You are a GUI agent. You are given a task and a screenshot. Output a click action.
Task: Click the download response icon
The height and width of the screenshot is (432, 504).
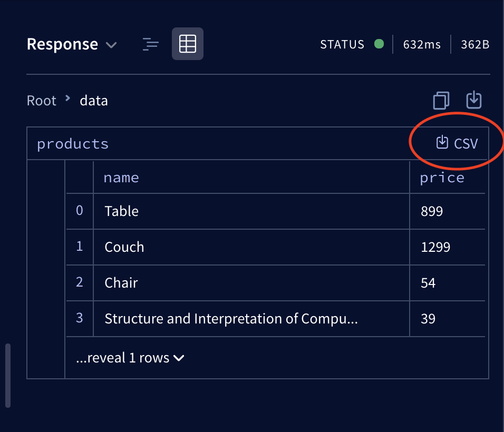(x=474, y=100)
